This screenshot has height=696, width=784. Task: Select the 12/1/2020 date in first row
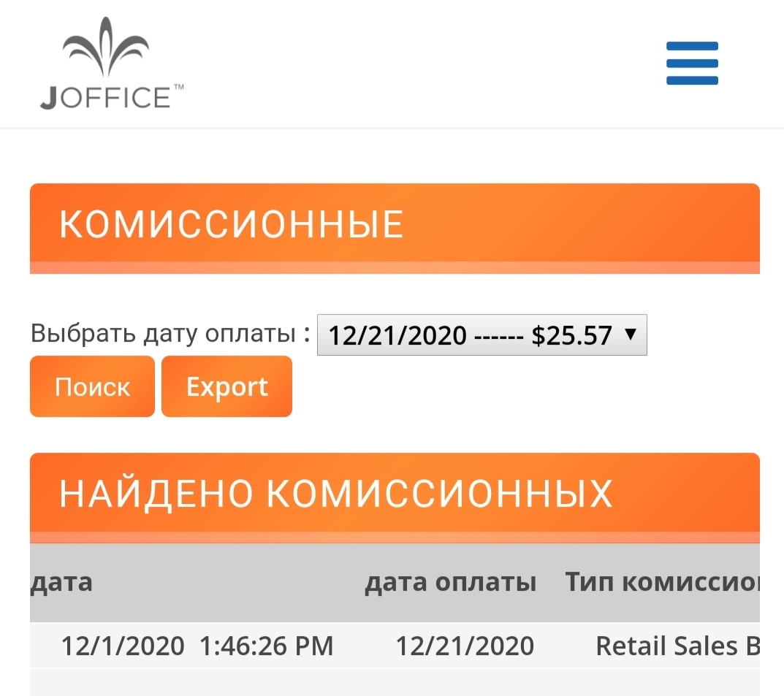coord(123,646)
